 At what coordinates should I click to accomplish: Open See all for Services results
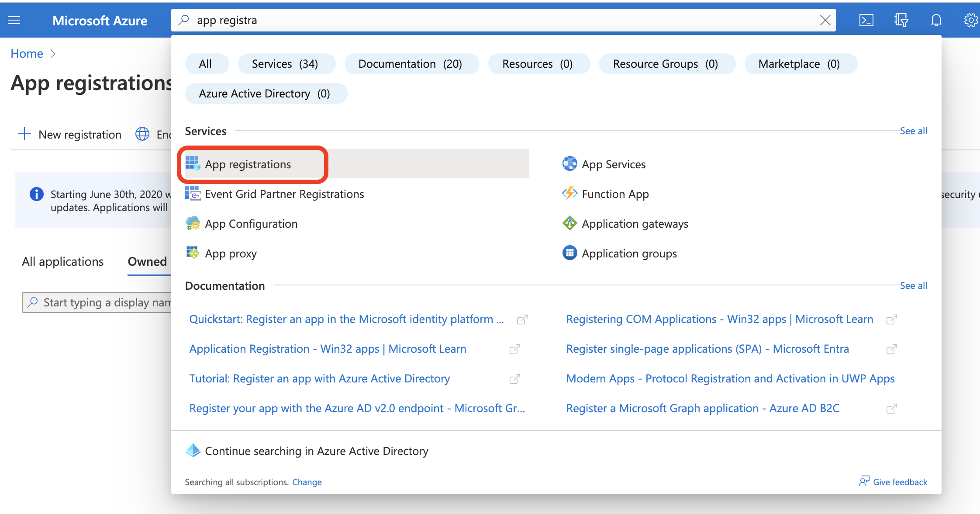click(913, 131)
